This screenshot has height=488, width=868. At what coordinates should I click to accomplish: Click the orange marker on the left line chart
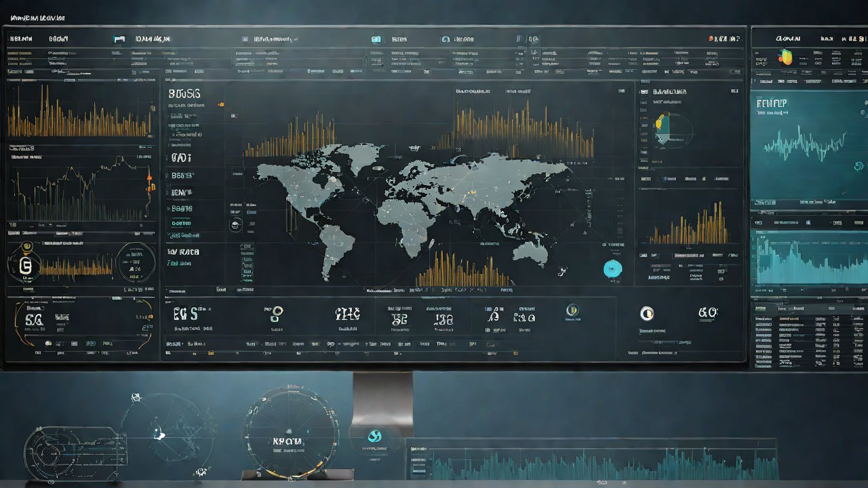pos(149,178)
